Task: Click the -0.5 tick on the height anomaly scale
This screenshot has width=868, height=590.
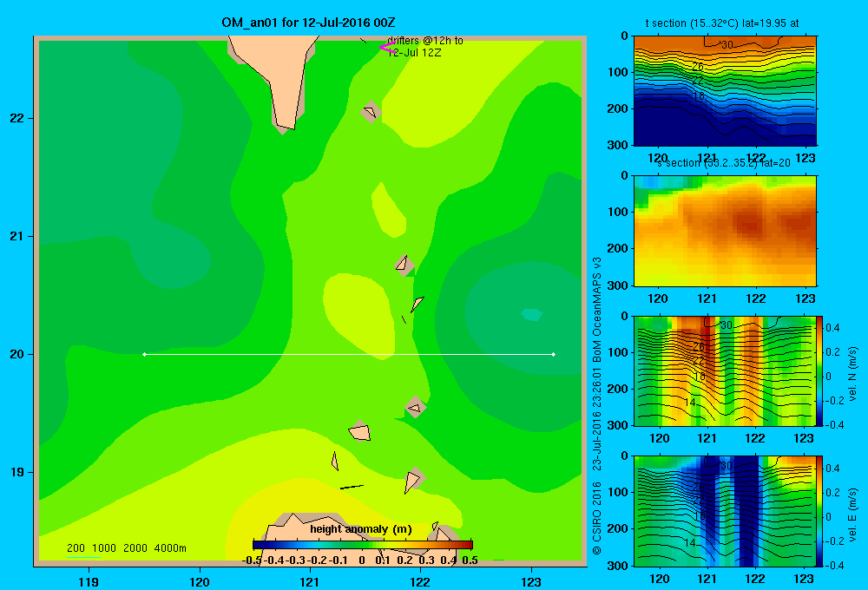Action: click(252, 560)
